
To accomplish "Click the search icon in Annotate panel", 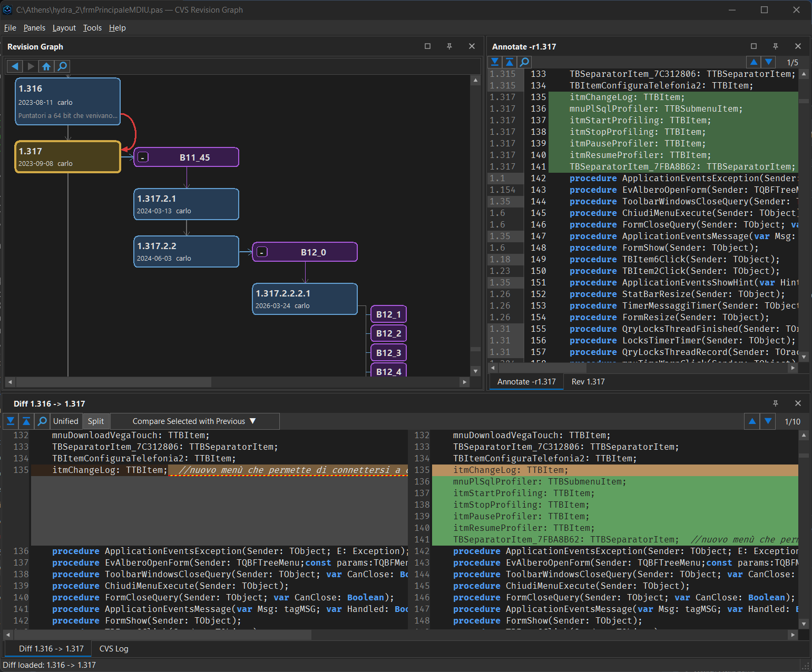I will (524, 62).
